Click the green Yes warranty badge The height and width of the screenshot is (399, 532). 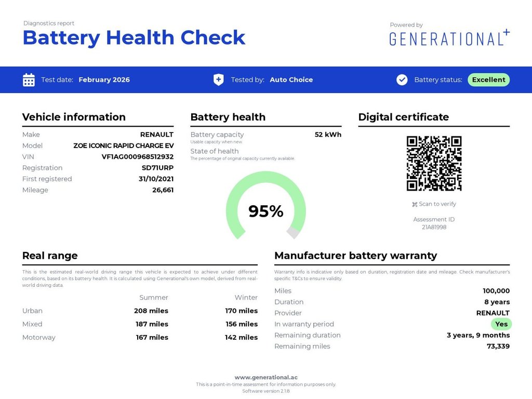click(501, 324)
